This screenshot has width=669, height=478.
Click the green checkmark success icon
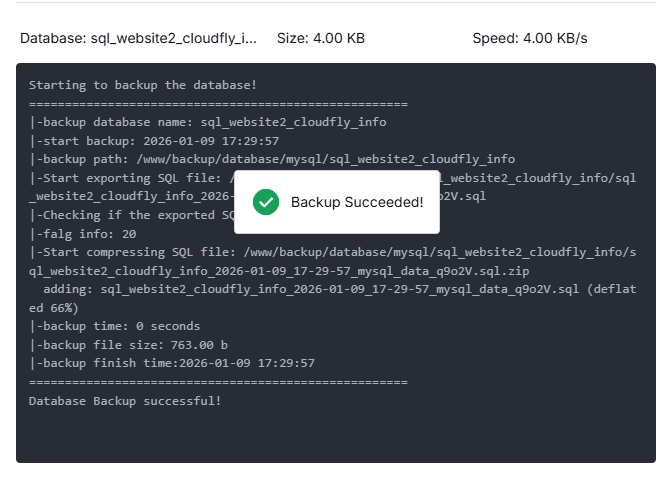coord(265,202)
